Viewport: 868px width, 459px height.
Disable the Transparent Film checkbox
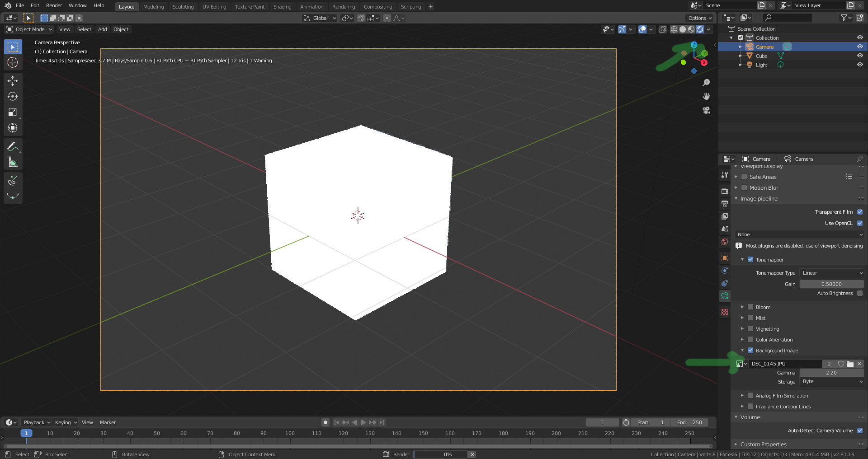pos(859,212)
